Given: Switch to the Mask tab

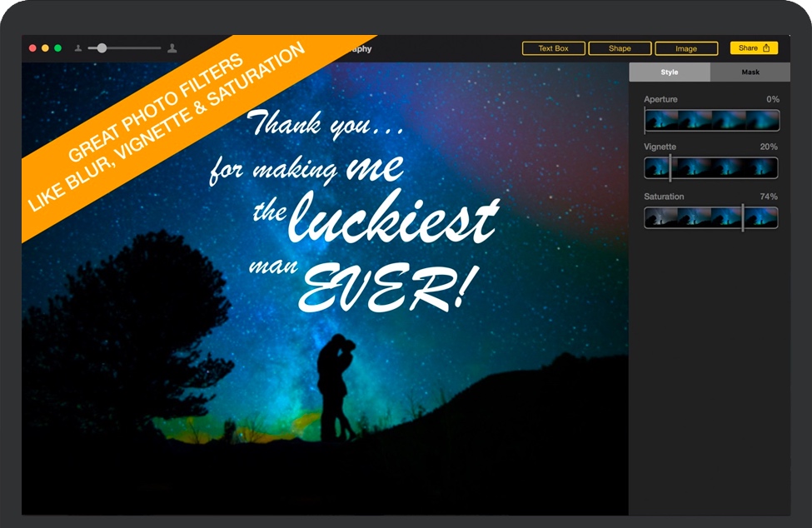Looking at the screenshot, I should 751,72.
